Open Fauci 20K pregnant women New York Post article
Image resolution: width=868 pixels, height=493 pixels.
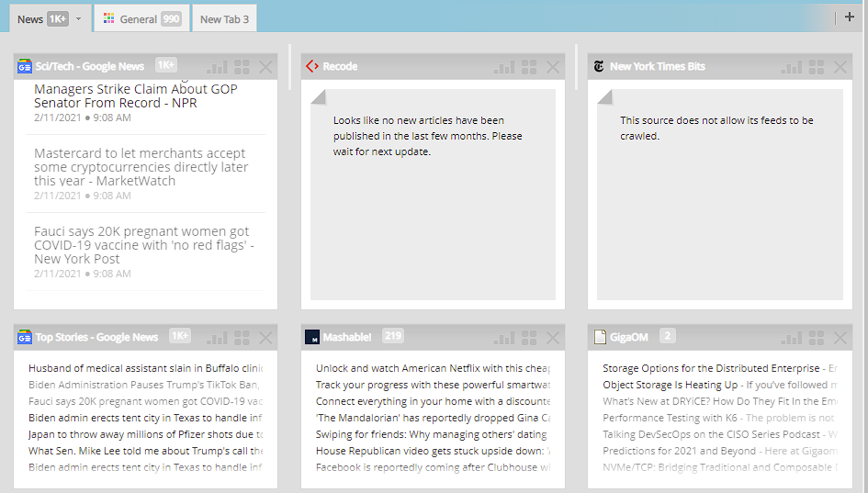pos(144,245)
